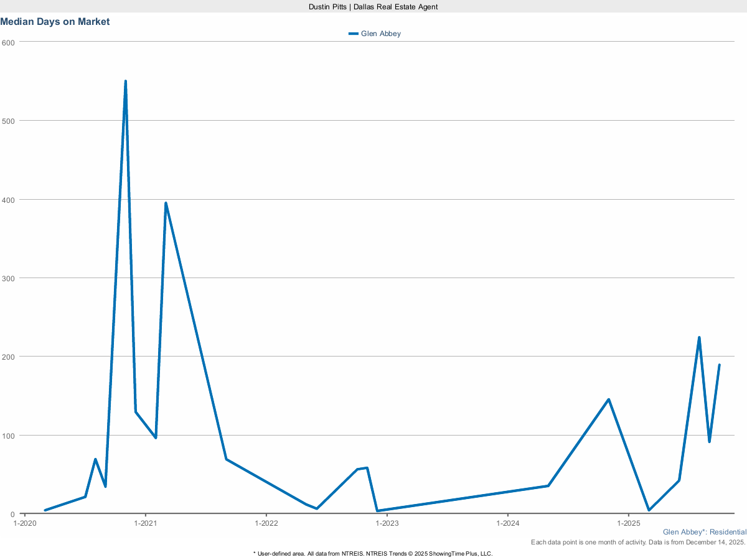This screenshot has width=747, height=560.
Task: Click the blue legend line marker
Action: coord(353,34)
